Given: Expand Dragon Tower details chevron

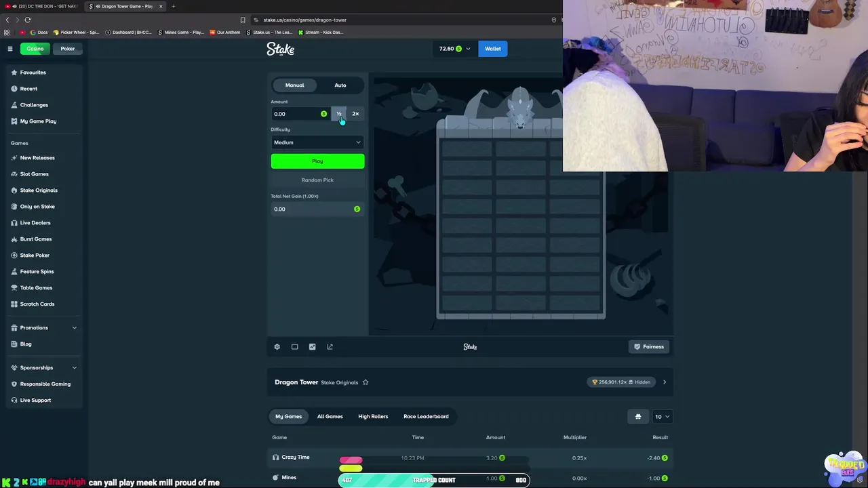Looking at the screenshot, I should (x=665, y=382).
